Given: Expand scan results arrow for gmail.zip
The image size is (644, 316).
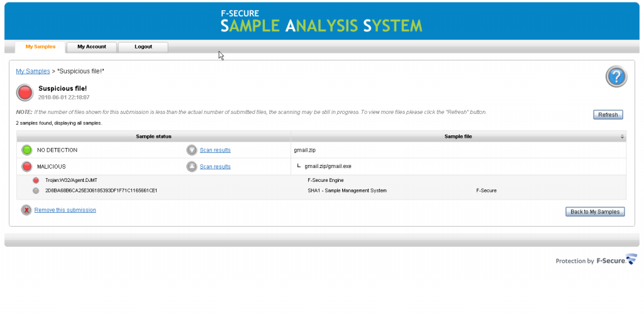Looking at the screenshot, I should [x=192, y=150].
